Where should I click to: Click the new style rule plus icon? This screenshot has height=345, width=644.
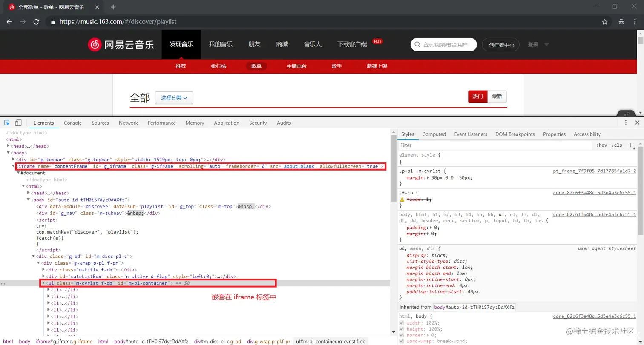tap(630, 145)
